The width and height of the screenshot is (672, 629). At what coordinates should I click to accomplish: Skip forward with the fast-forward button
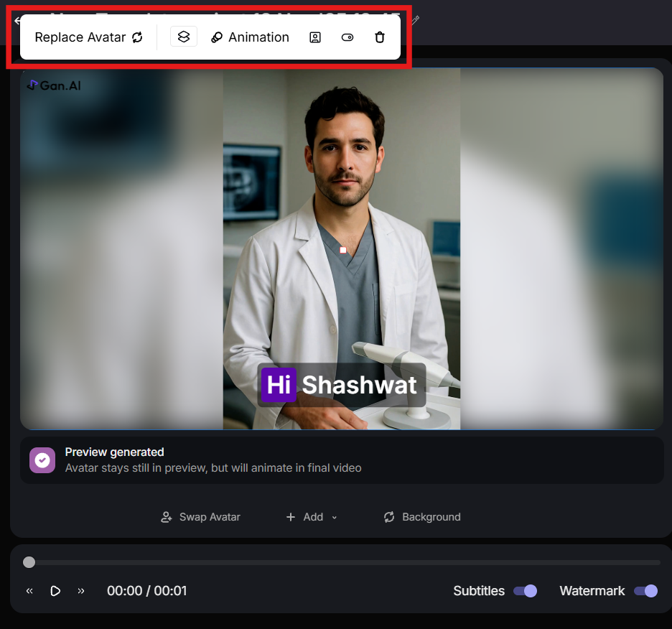tap(81, 591)
